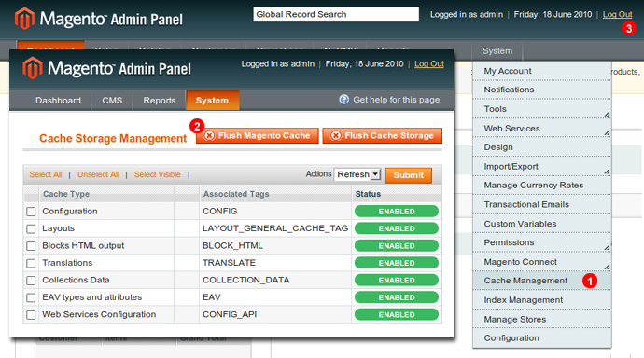644x358 pixels.
Task: Focus the Global Record Search field
Action: pyautogui.click(x=336, y=14)
